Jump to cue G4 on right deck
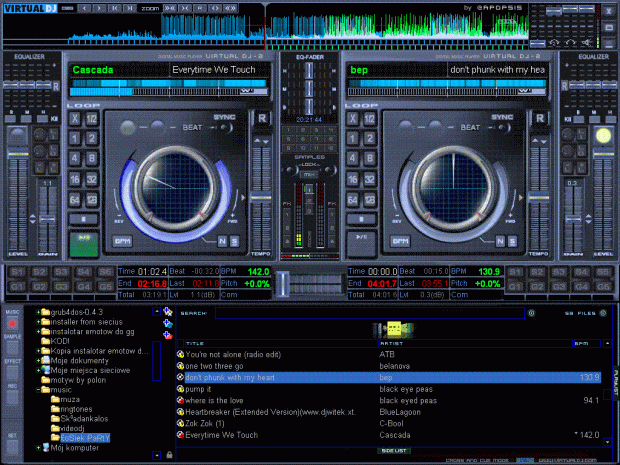Viewport: 620px width, 465px height. [x=581, y=287]
